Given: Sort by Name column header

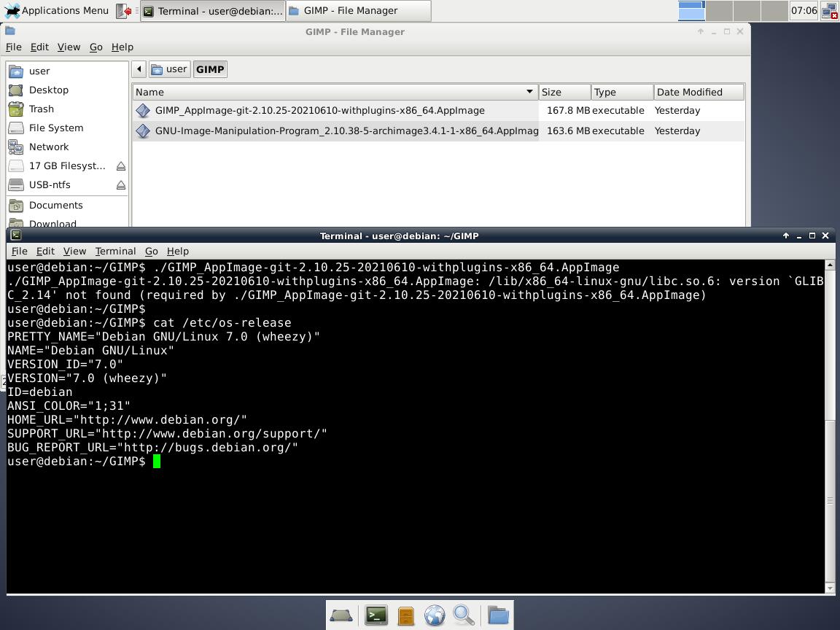Looking at the screenshot, I should [335, 92].
